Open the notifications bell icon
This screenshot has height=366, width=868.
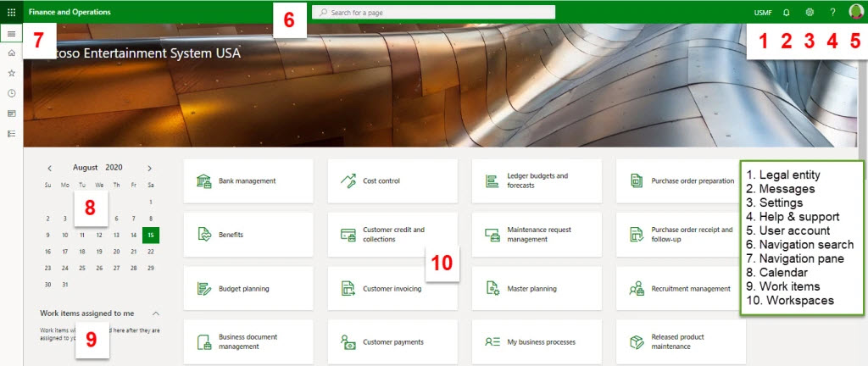coord(786,13)
